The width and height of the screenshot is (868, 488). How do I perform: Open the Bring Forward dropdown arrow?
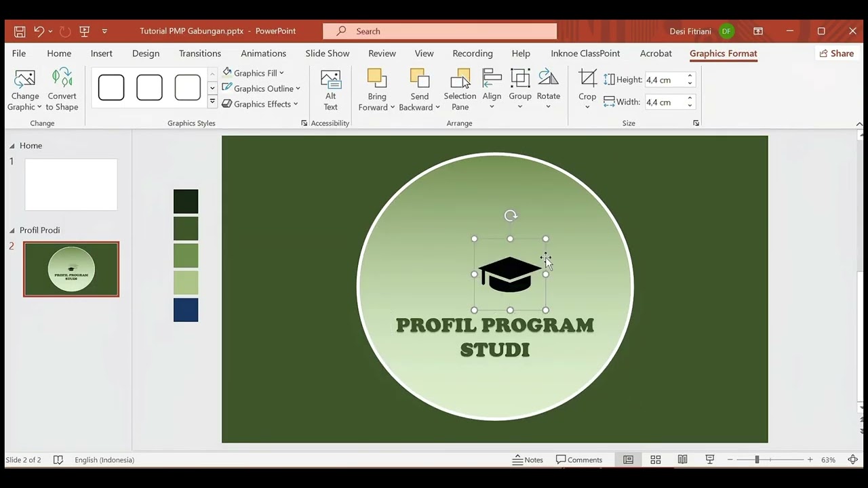click(x=392, y=108)
